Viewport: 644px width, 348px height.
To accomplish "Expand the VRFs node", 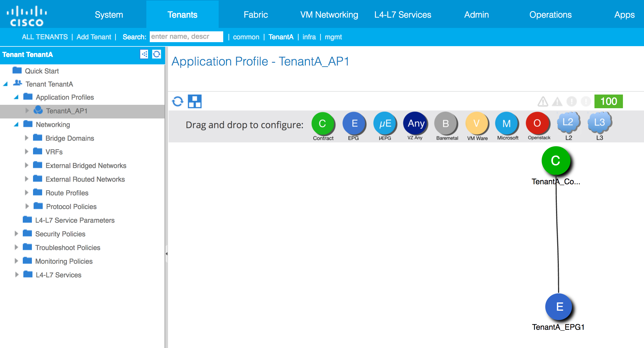I will [x=26, y=152].
